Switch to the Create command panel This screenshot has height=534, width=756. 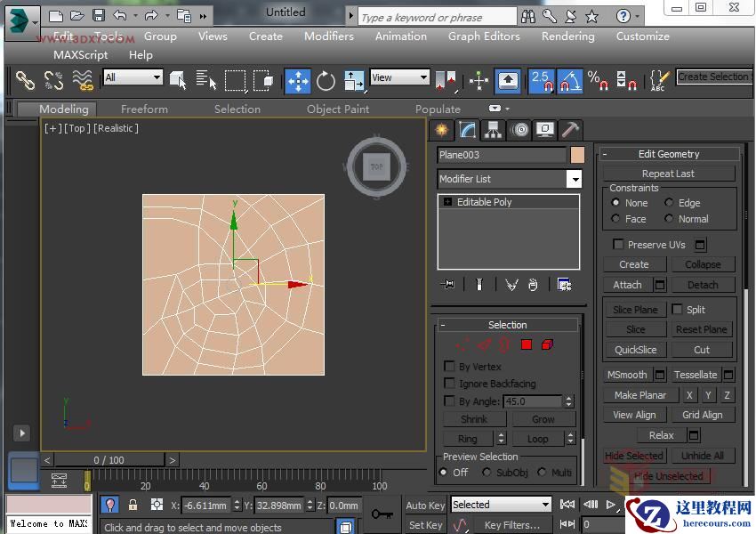(442, 130)
